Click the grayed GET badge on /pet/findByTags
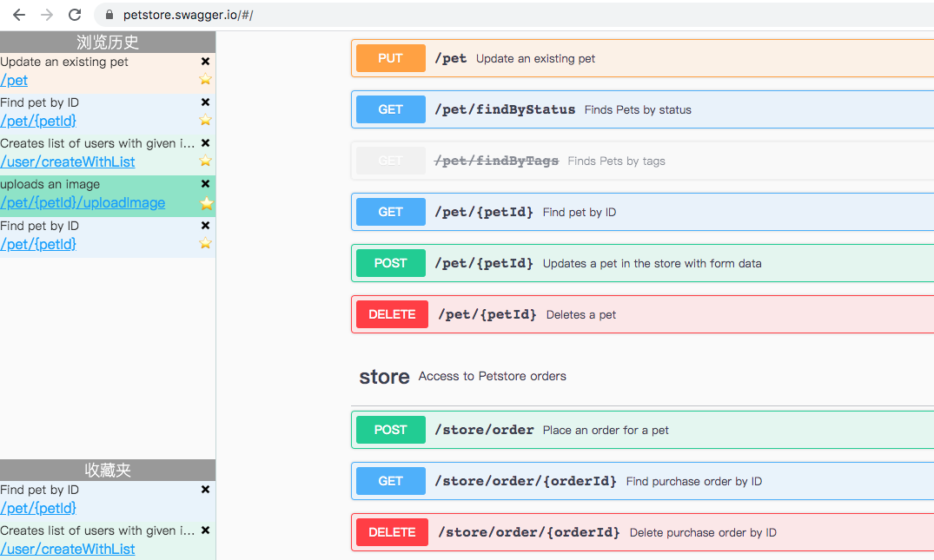The width and height of the screenshot is (934, 560). tap(389, 160)
